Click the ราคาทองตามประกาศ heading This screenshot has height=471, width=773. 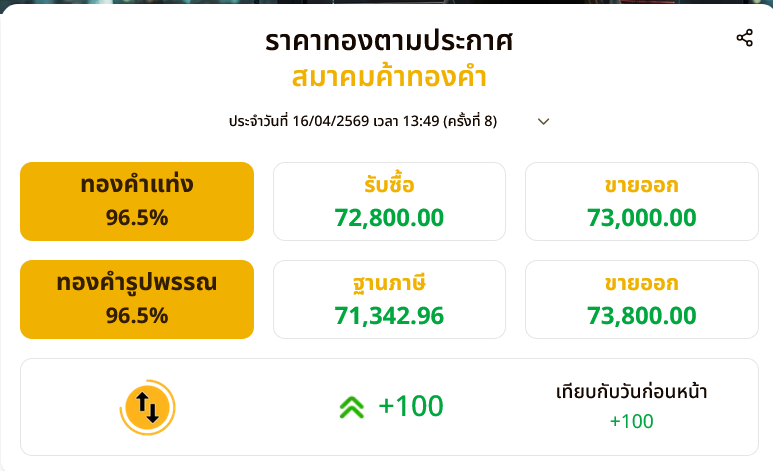[389, 41]
